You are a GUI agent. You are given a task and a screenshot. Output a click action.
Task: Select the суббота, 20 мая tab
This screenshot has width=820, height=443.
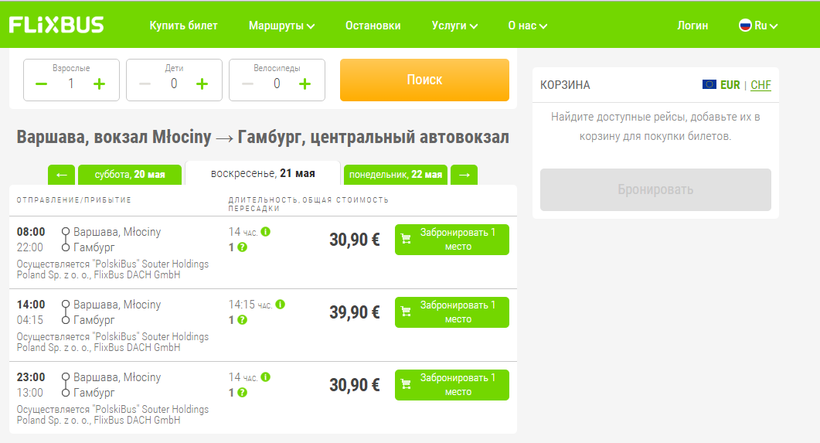[129, 175]
